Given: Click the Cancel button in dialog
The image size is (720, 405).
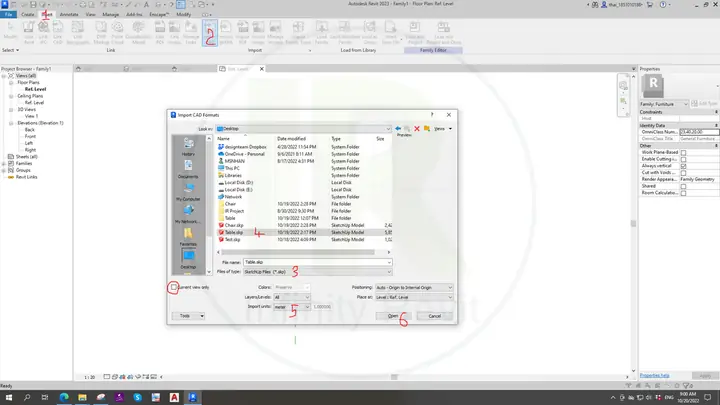Looking at the screenshot, I should [x=434, y=316].
